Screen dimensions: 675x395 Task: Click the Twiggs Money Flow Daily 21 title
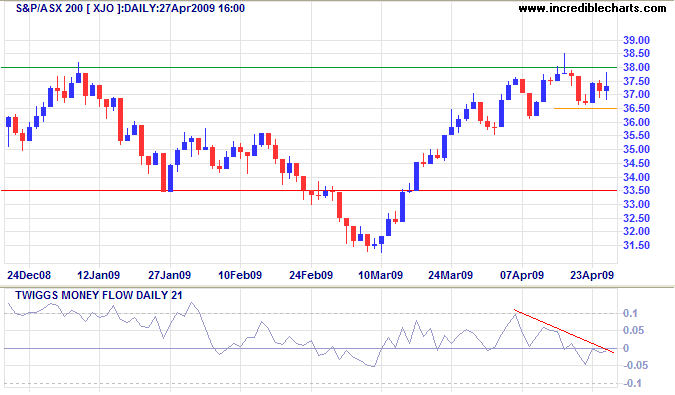coord(99,295)
